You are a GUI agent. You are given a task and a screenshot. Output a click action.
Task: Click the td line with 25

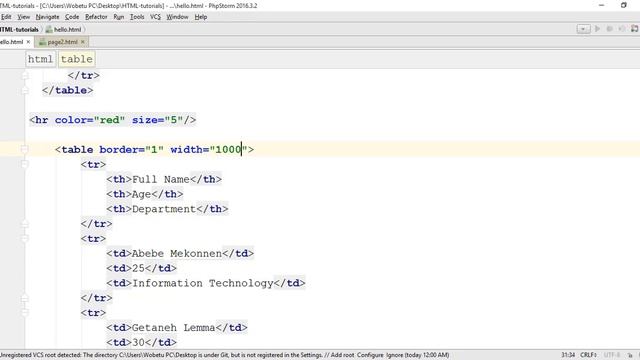[142, 268]
